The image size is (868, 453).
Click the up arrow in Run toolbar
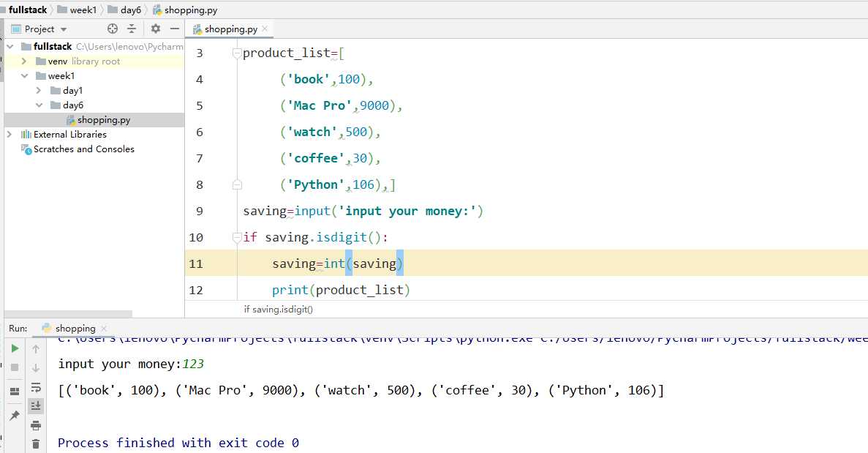point(36,349)
